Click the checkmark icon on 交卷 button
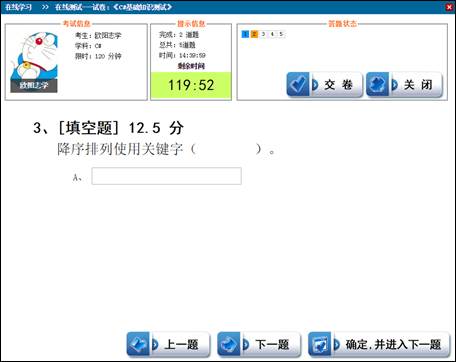 pyautogui.click(x=298, y=84)
